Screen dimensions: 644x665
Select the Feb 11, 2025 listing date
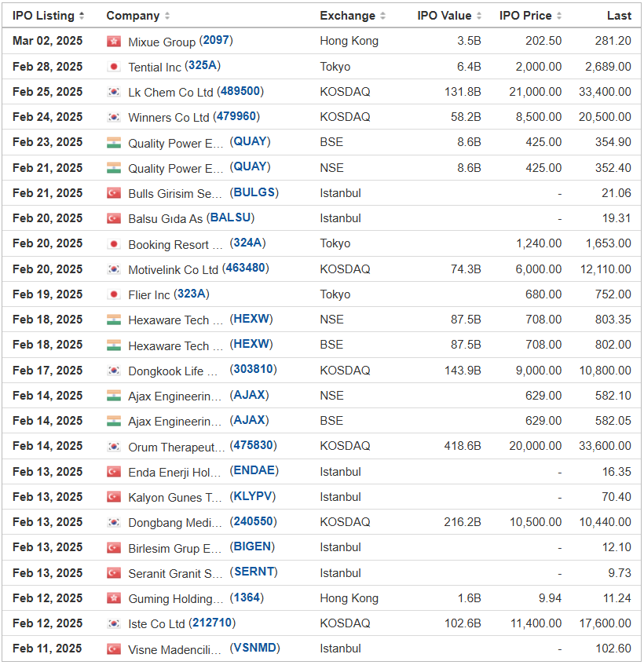coord(47,649)
